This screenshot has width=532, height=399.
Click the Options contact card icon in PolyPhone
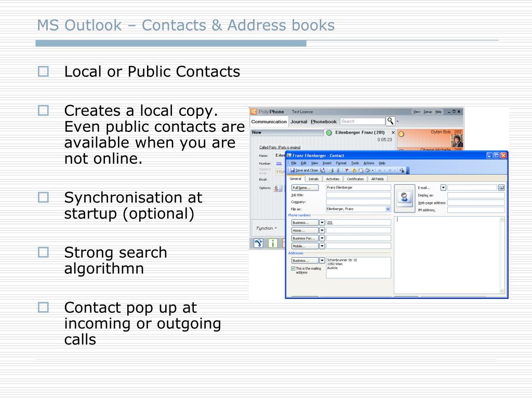(278, 188)
